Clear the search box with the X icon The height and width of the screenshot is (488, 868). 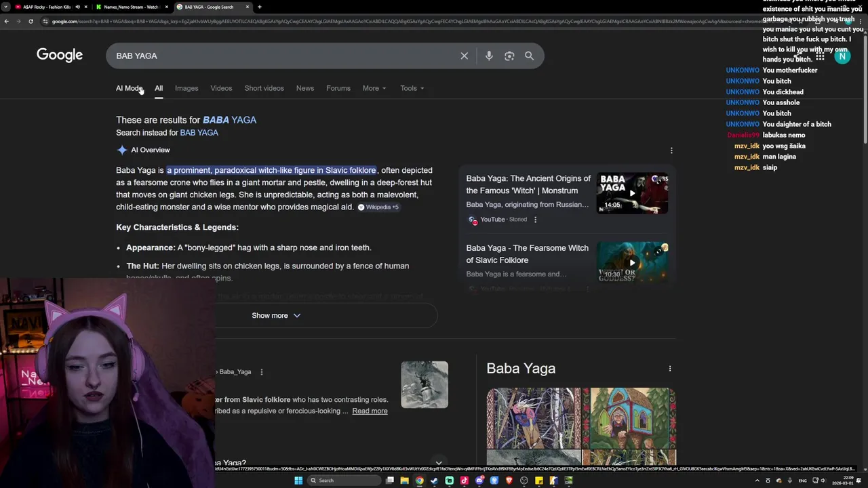tap(465, 56)
